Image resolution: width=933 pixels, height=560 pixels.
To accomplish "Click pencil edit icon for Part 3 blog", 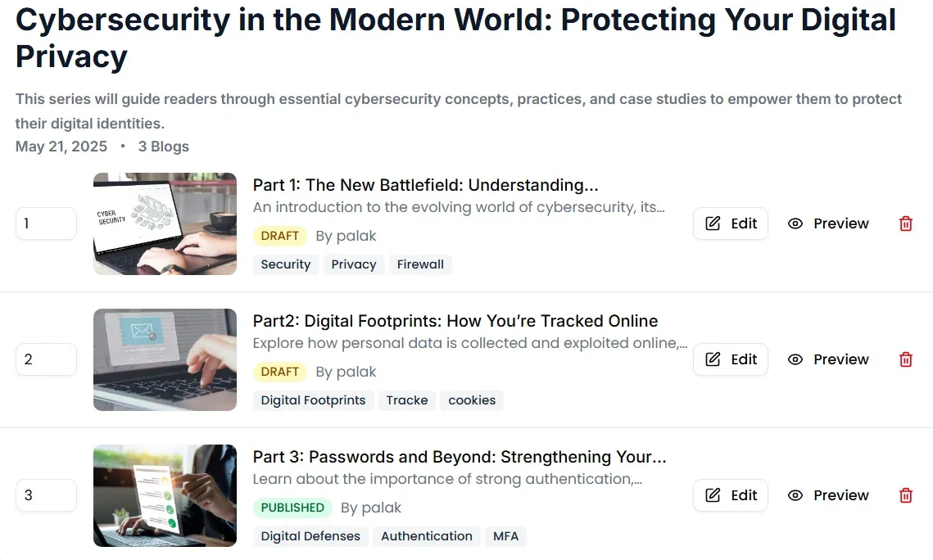I will point(713,495).
